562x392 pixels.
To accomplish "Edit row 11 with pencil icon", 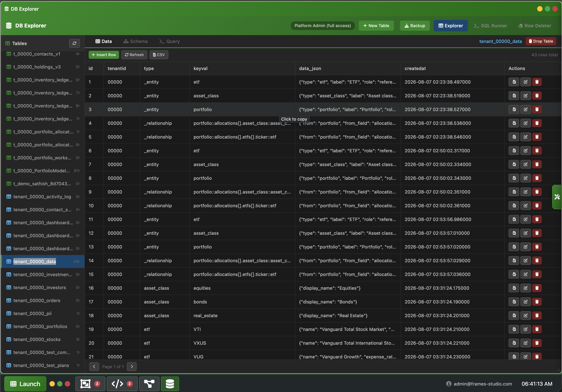I will [525, 219].
